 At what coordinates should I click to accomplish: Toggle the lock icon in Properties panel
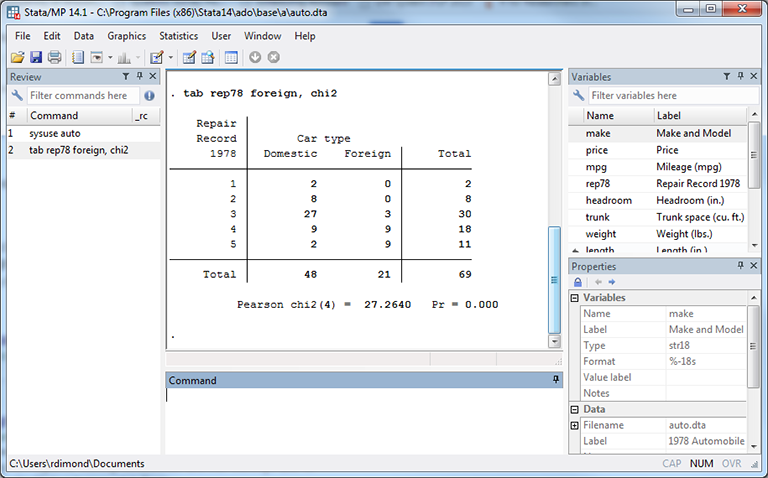[x=578, y=282]
